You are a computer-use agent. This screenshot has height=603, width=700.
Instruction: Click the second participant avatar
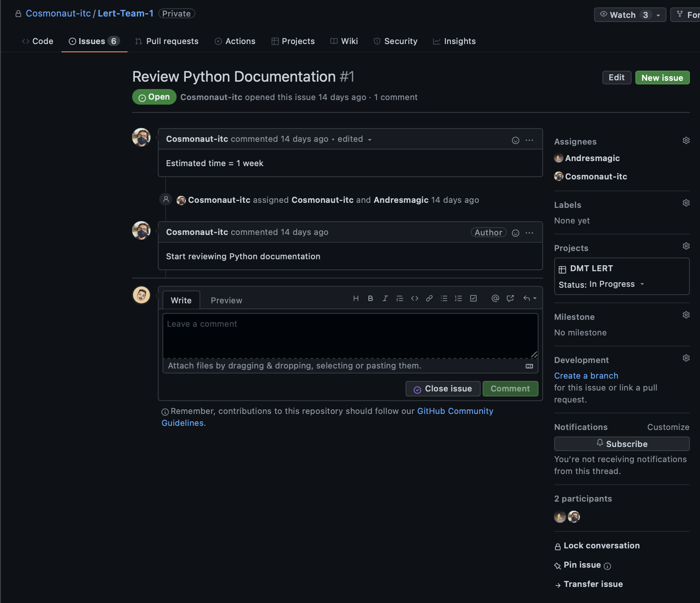pos(574,517)
